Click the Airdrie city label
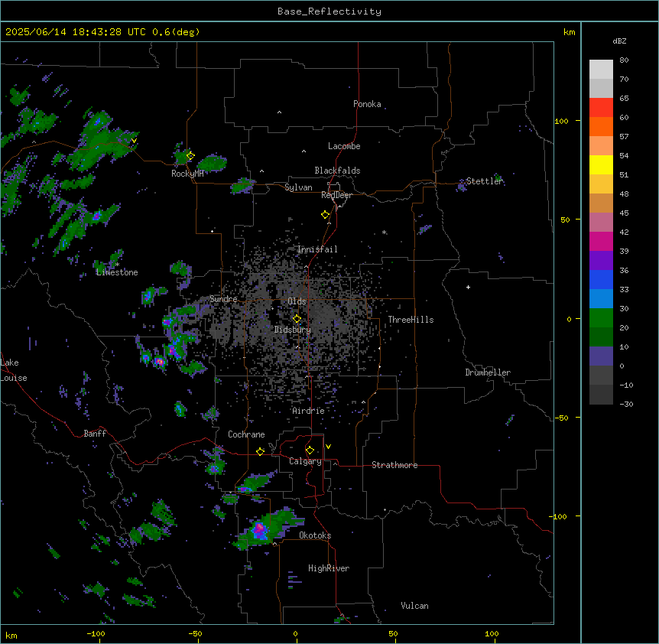This screenshot has height=644, width=659. [308, 411]
